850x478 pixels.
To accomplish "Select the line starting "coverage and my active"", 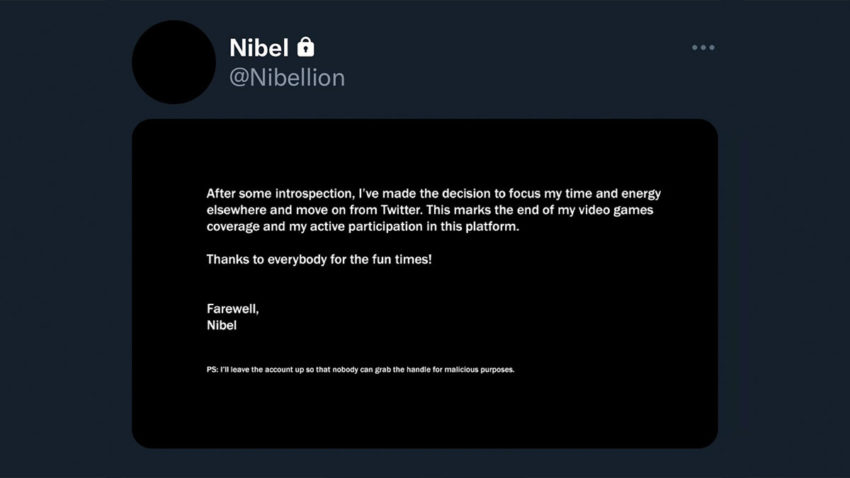I will click(x=363, y=227).
